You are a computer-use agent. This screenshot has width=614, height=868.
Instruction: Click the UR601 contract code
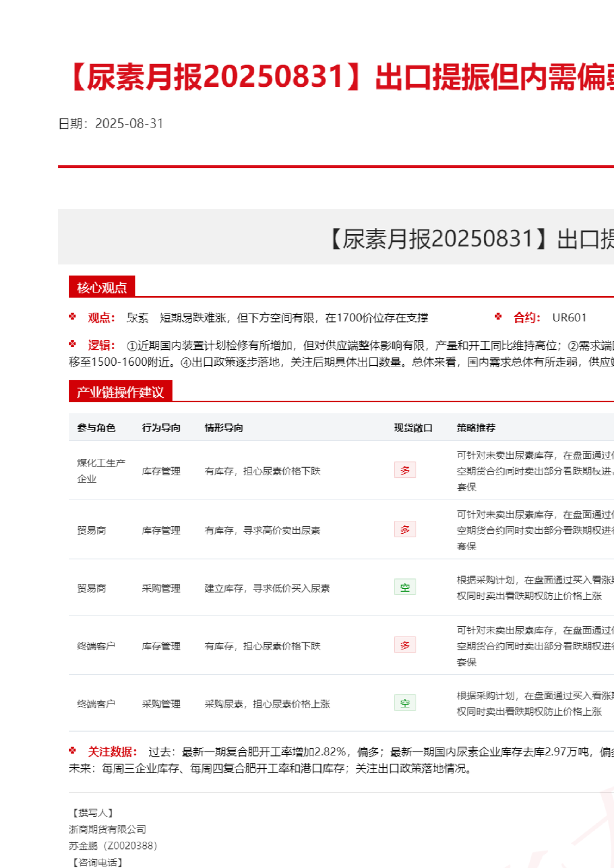point(569,318)
